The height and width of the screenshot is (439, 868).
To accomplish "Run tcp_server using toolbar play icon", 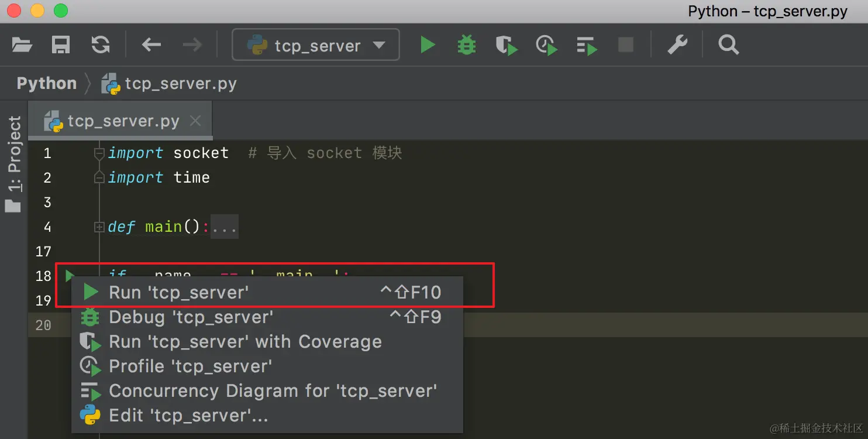I will pyautogui.click(x=428, y=44).
